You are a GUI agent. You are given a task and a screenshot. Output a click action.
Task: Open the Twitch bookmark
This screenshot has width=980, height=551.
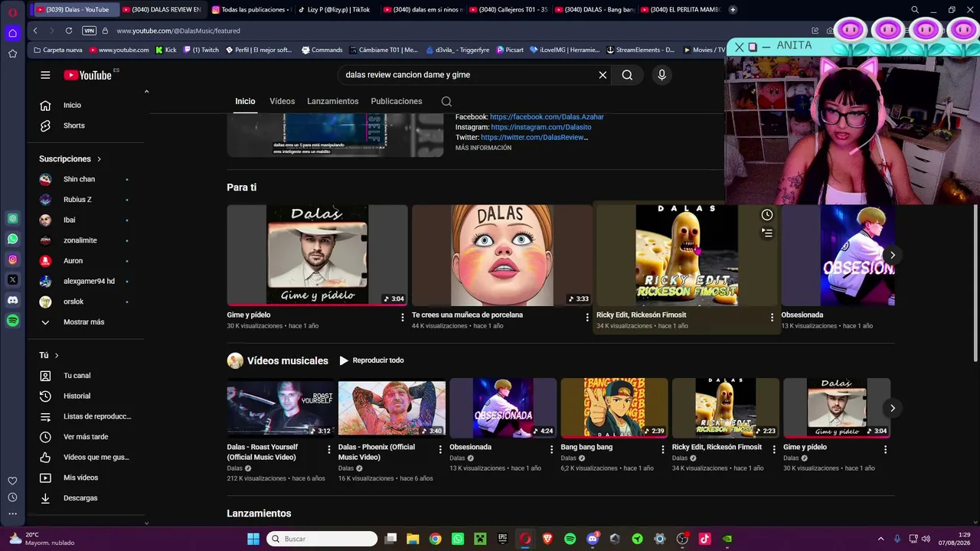tap(201, 50)
